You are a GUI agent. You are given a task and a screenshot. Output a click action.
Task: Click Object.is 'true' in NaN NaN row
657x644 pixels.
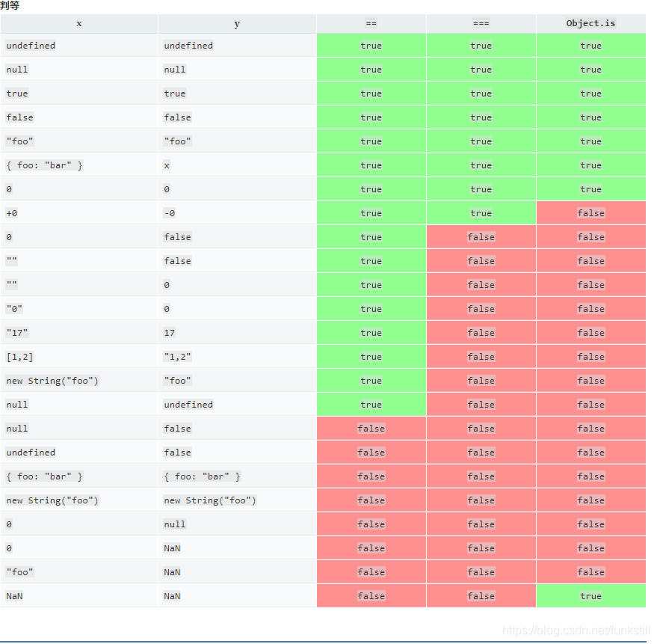[590, 596]
